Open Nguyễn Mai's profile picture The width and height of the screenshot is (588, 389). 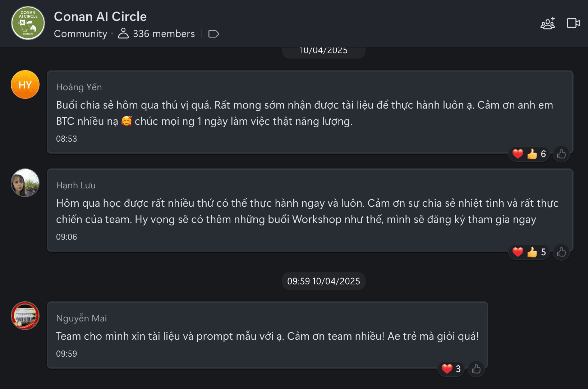(25, 316)
